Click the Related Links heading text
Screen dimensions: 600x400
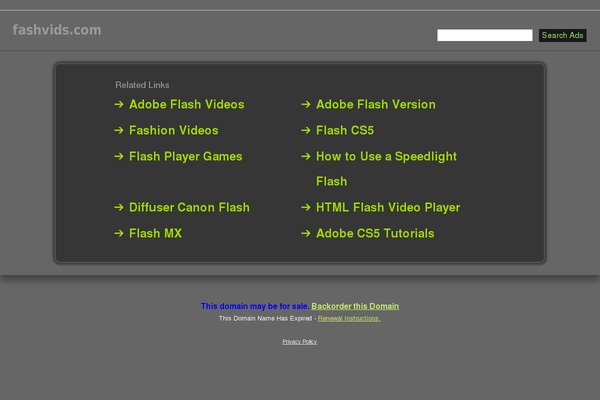(x=142, y=85)
